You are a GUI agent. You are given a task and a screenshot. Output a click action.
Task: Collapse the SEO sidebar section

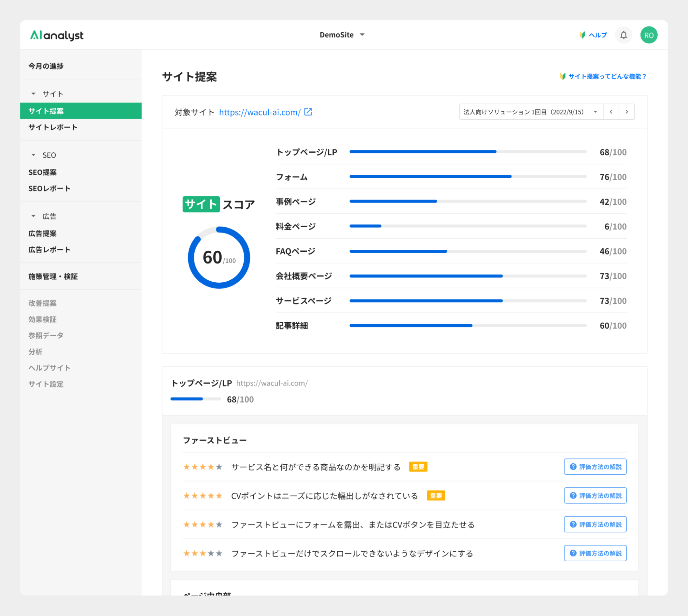(x=33, y=155)
